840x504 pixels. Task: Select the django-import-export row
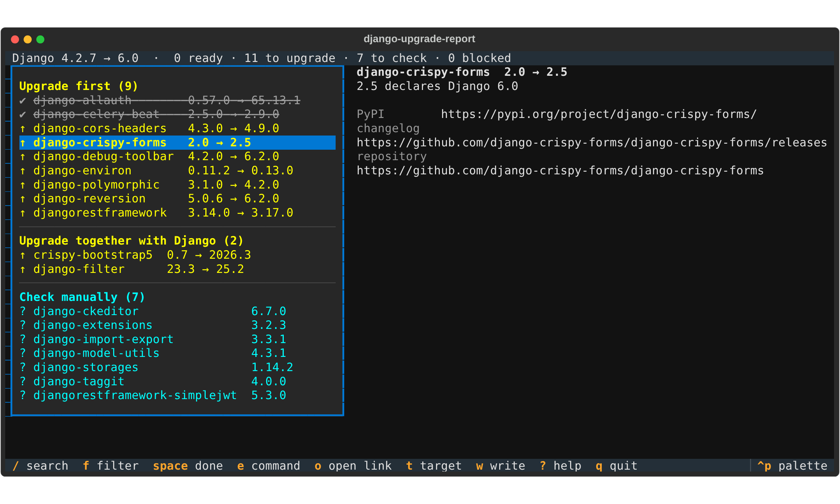177,339
